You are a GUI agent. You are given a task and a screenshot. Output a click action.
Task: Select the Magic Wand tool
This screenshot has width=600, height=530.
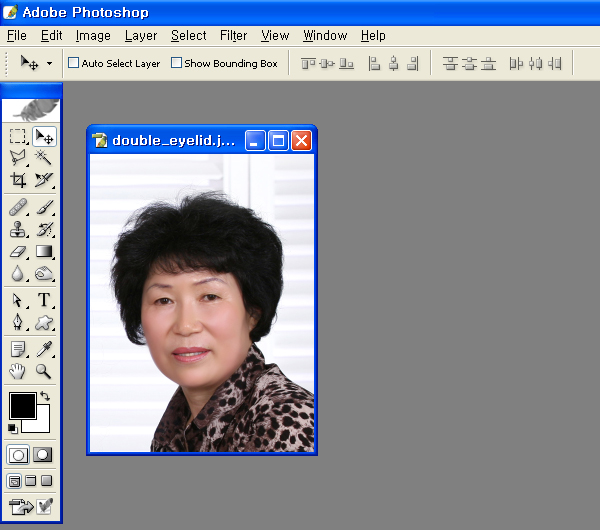(x=44, y=158)
